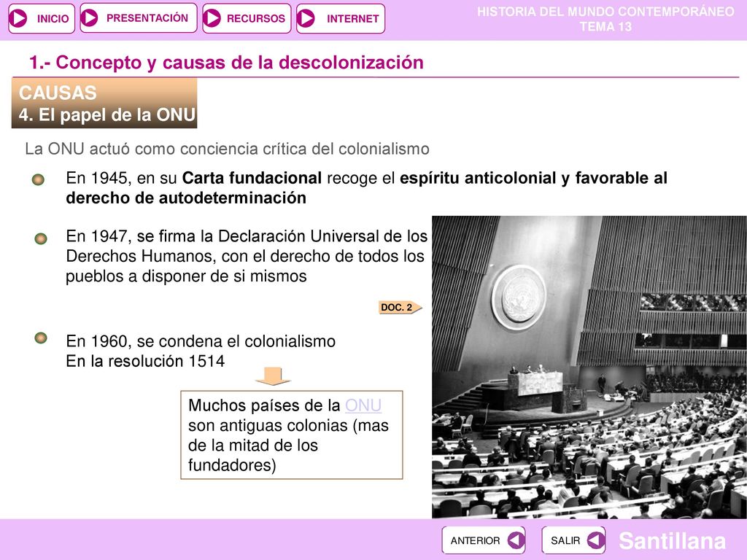The width and height of the screenshot is (747, 560).
Task: Click the 'CAUSAS' header label
Action: point(58,93)
